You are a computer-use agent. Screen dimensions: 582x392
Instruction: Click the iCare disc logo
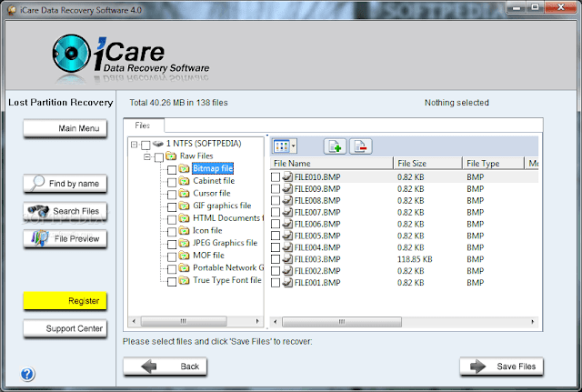(x=71, y=54)
